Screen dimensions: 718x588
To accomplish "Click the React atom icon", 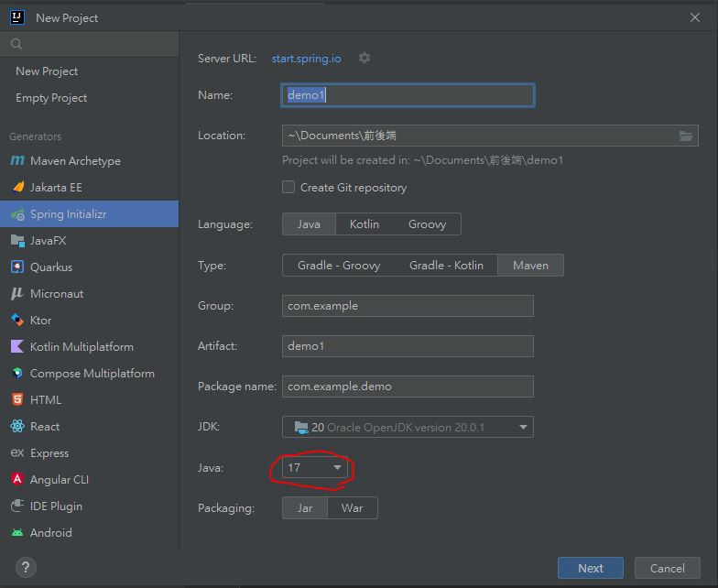I will tap(17, 427).
